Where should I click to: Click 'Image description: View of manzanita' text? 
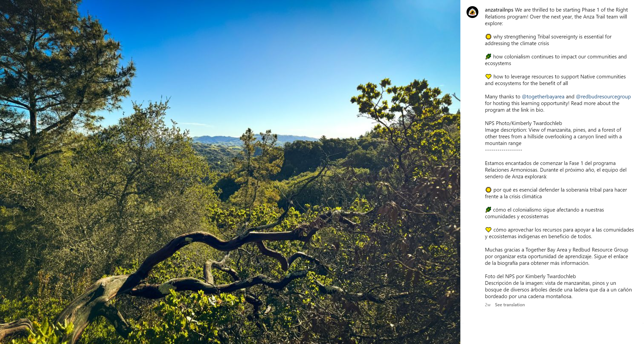point(553,136)
